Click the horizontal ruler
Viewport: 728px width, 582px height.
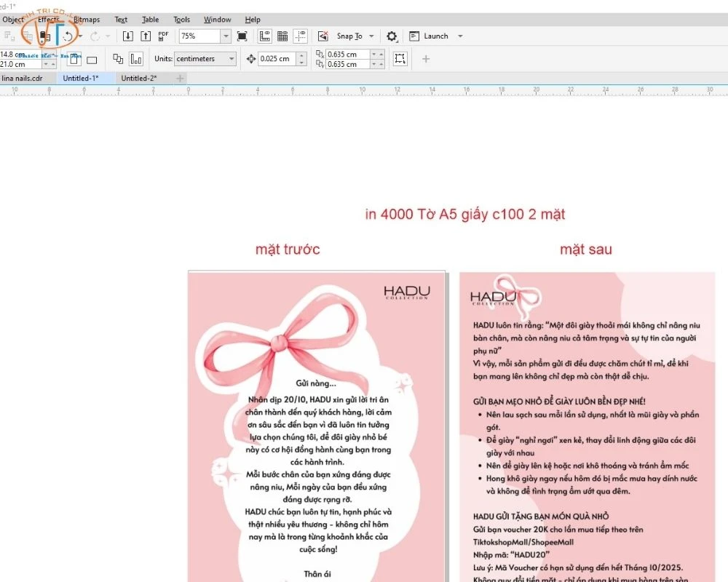point(364,90)
